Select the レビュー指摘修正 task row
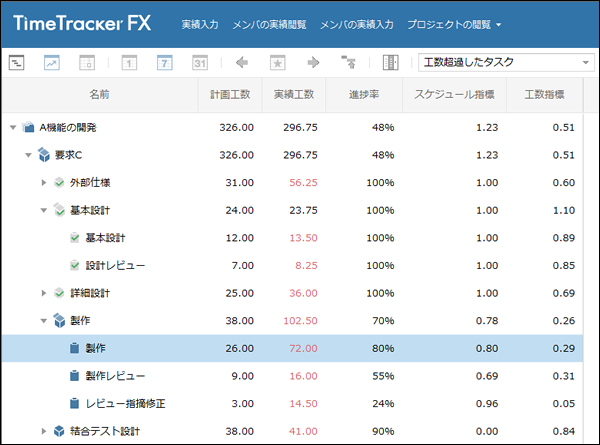600x445 pixels. coord(292,403)
